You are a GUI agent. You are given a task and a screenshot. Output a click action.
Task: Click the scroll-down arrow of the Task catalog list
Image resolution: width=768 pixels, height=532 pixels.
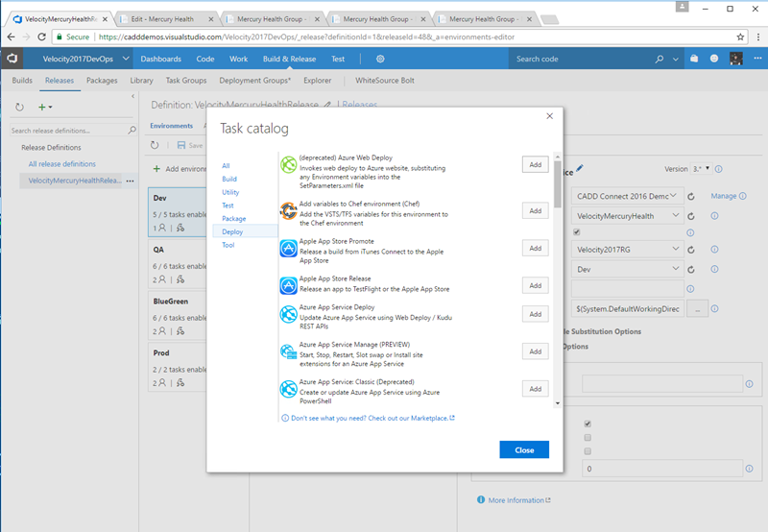558,403
